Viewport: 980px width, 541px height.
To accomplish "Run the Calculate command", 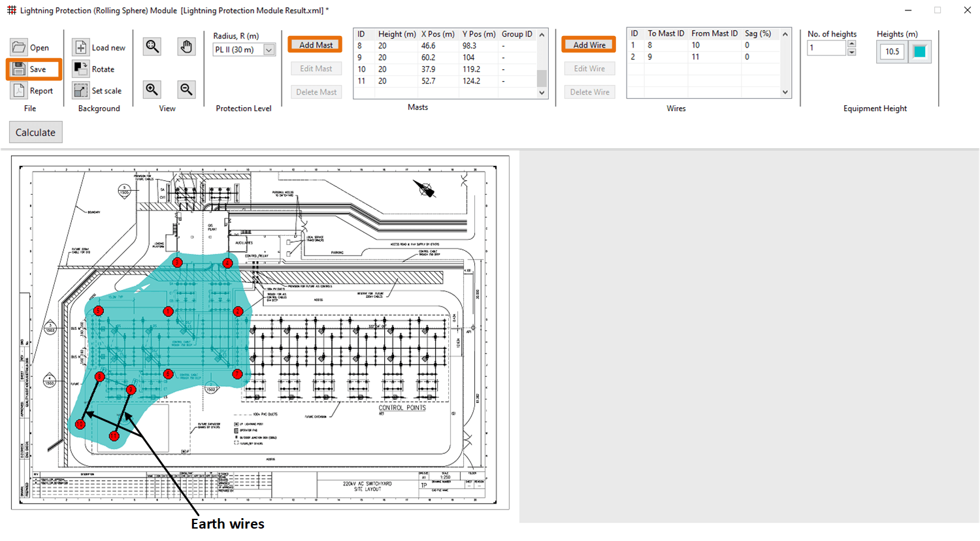I will point(35,132).
